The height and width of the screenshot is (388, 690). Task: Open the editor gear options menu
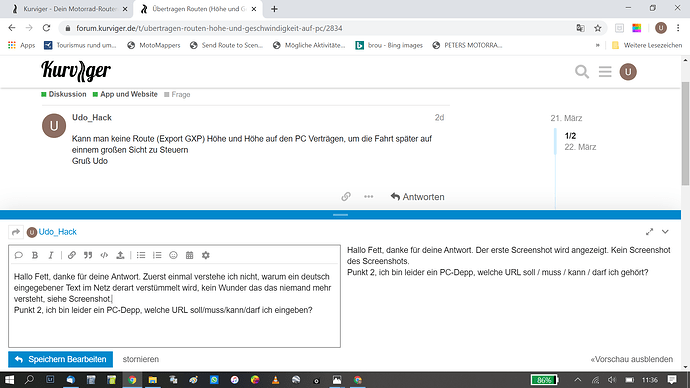pyautogui.click(x=206, y=255)
